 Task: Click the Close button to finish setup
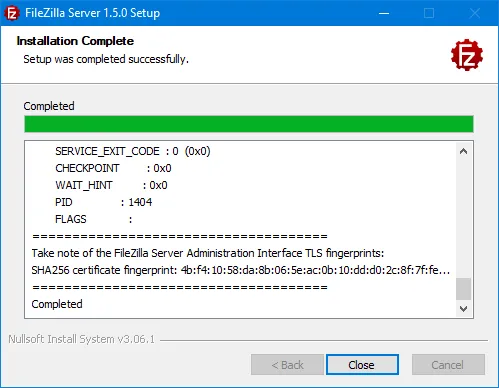point(362,365)
